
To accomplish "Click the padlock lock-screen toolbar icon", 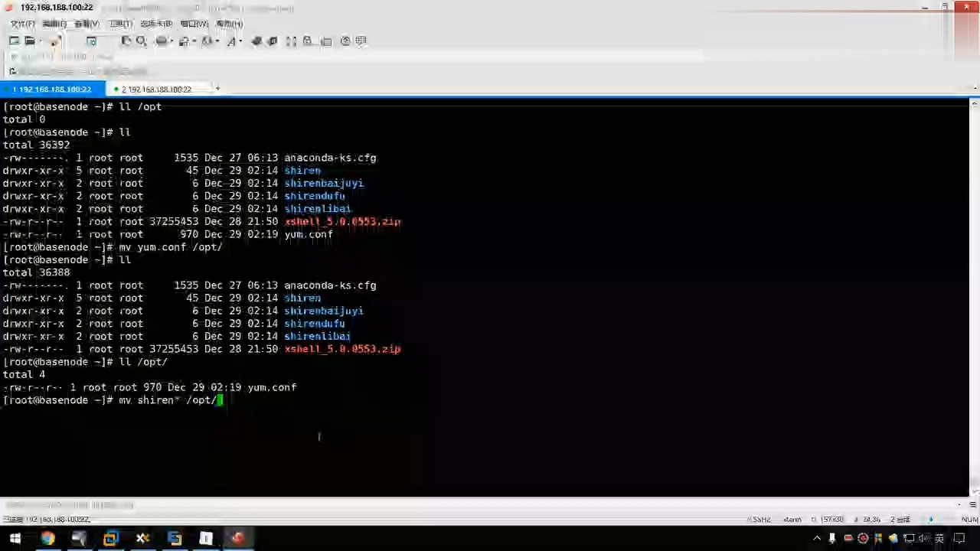I will (x=308, y=41).
